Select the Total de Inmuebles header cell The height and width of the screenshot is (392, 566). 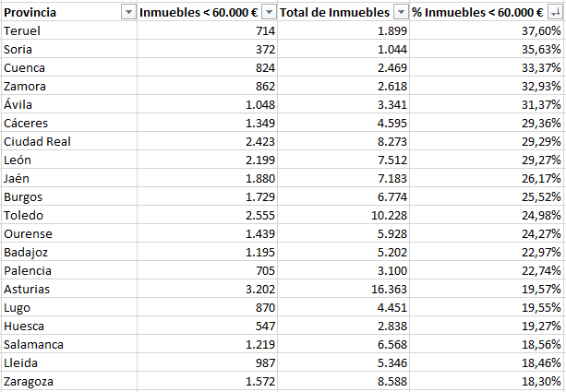click(343, 12)
